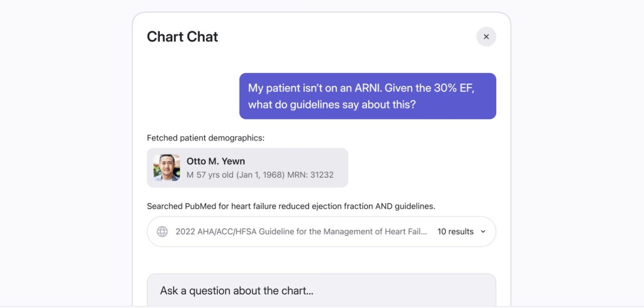This screenshot has width=644, height=308.
Task: Collapse the PubMed guideline results list
Action: pyautogui.click(x=482, y=231)
